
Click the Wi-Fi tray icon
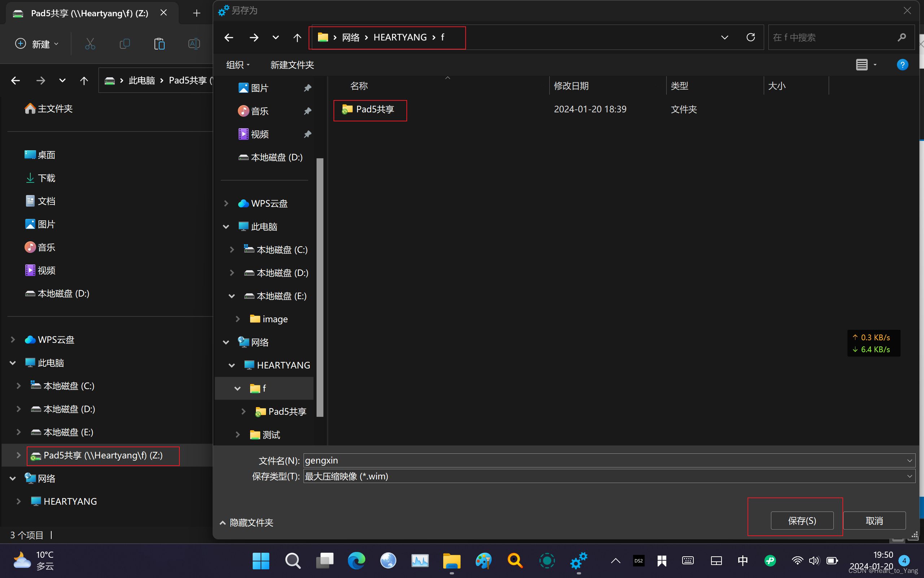797,561
